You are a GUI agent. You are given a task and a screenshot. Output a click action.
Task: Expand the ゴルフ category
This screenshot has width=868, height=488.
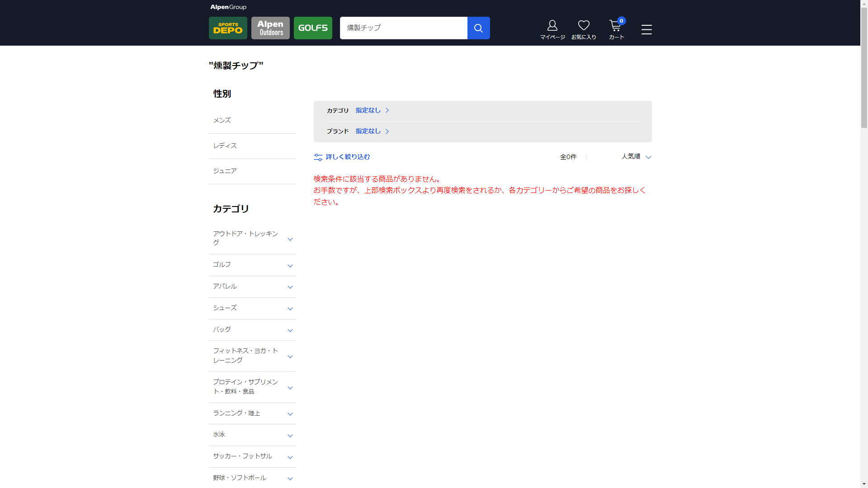252,265
